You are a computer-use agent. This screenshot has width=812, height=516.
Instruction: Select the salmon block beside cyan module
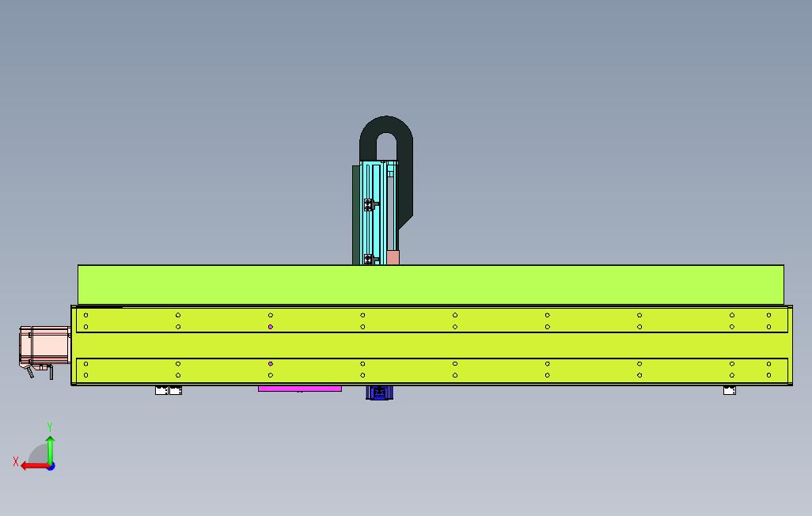tap(393, 257)
